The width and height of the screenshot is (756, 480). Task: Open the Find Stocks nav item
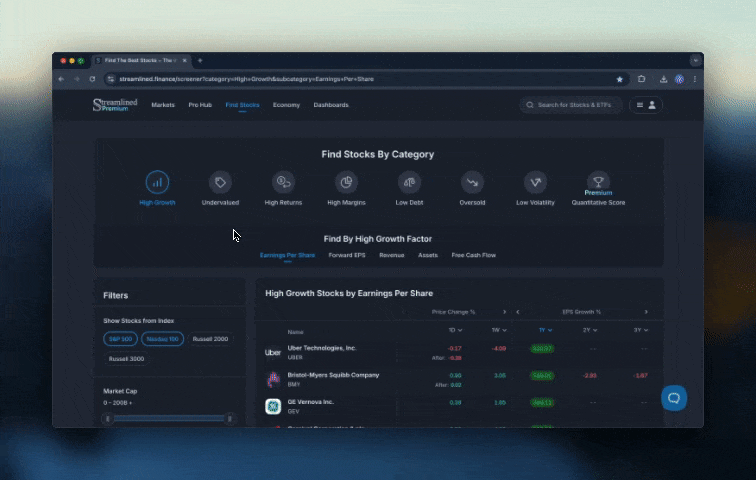point(243,105)
